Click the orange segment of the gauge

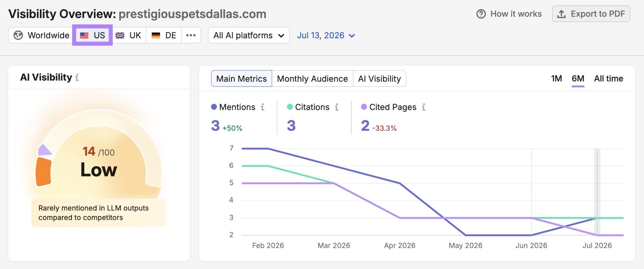pos(43,172)
